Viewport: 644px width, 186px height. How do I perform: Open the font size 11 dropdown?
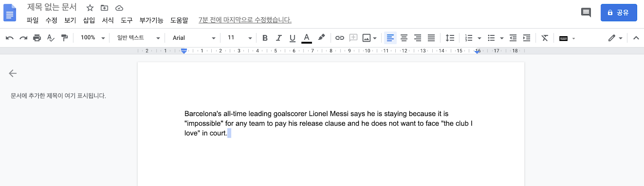coord(239,38)
